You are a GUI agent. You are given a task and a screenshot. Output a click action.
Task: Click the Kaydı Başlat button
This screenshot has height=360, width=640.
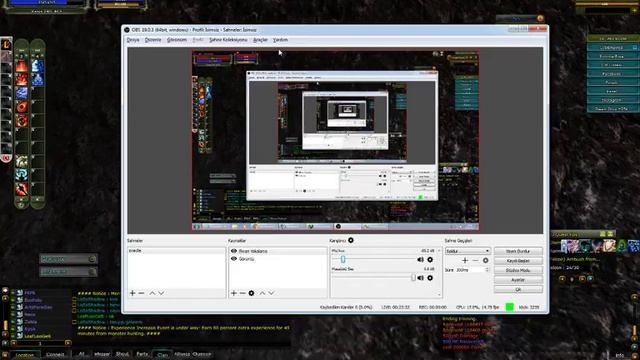(x=518, y=260)
